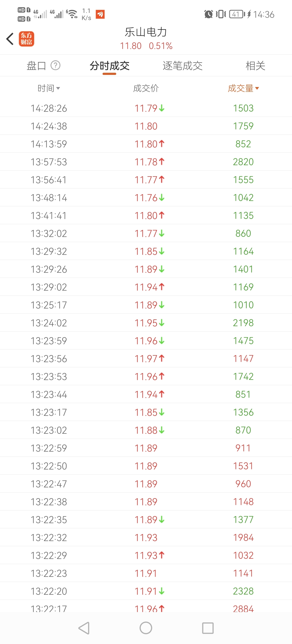Select the 分时成交 tab

coord(109,66)
